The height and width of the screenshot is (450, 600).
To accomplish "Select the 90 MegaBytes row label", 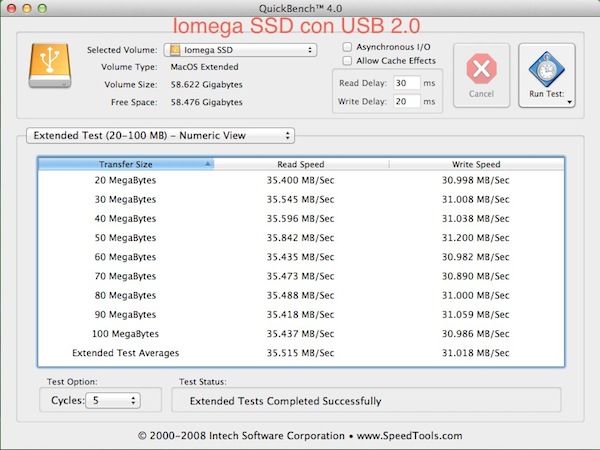I will (x=126, y=315).
